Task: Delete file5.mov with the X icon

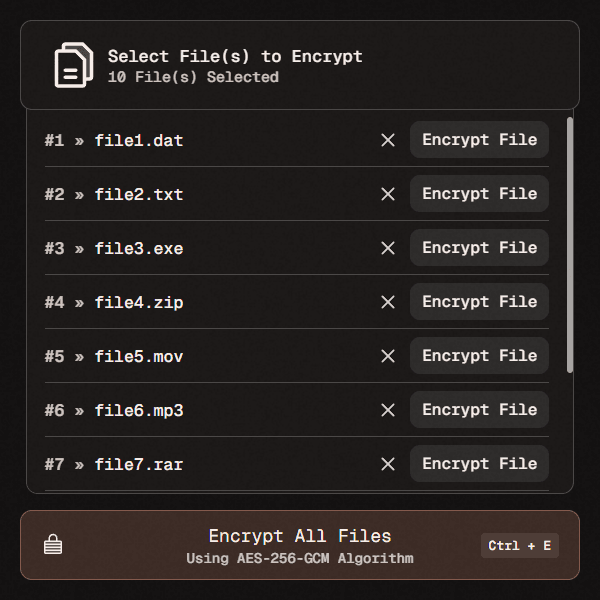Action: [388, 356]
